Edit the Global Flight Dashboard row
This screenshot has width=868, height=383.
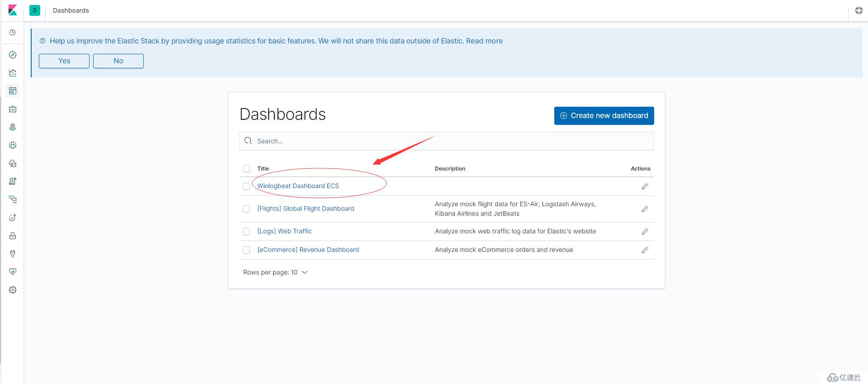645,209
